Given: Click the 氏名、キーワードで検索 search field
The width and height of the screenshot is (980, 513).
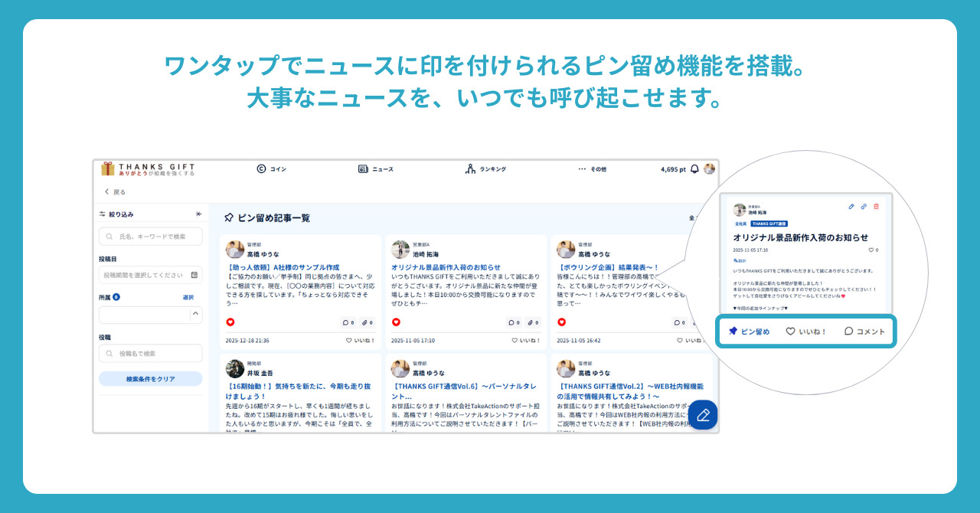Looking at the screenshot, I should pyautogui.click(x=151, y=237).
